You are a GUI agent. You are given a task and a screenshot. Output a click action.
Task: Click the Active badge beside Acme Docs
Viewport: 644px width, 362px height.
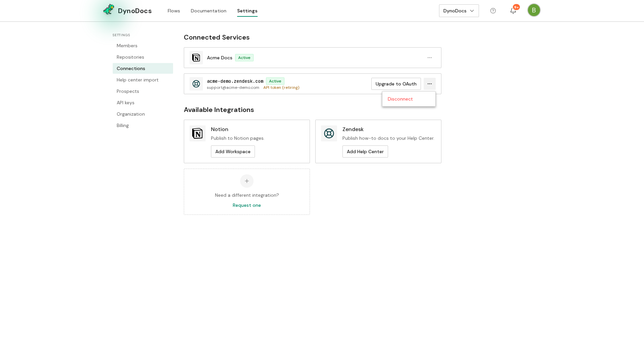(x=244, y=58)
